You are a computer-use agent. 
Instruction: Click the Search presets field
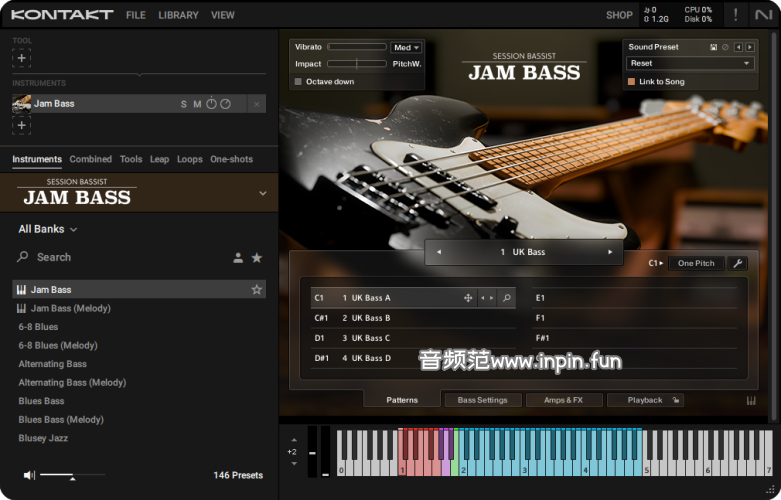[x=120, y=257]
